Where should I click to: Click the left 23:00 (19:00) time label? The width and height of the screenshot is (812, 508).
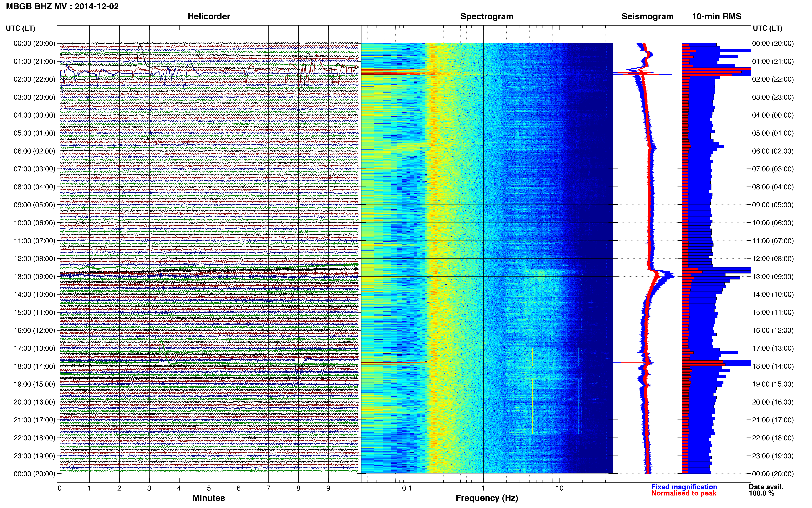[34, 456]
